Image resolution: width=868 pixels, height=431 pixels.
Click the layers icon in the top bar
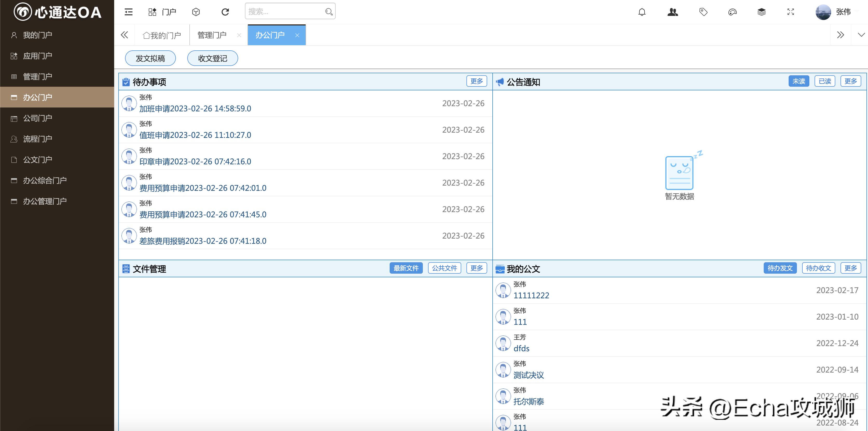click(761, 12)
